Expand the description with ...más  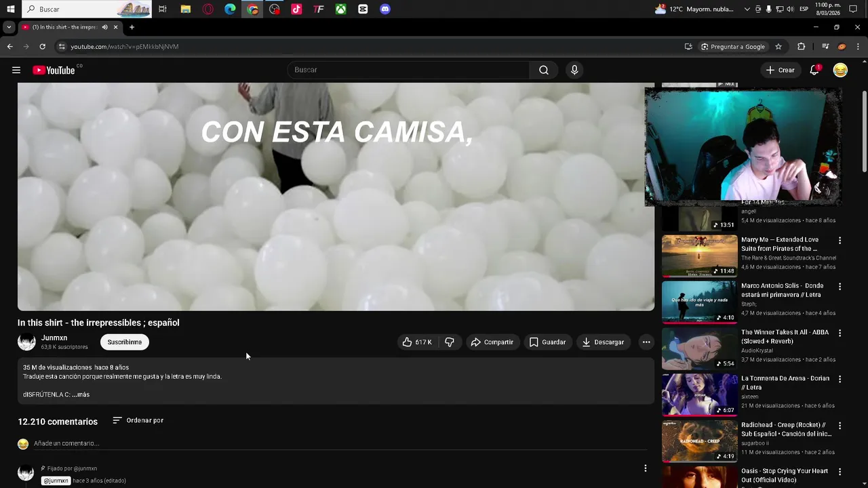[81, 394]
